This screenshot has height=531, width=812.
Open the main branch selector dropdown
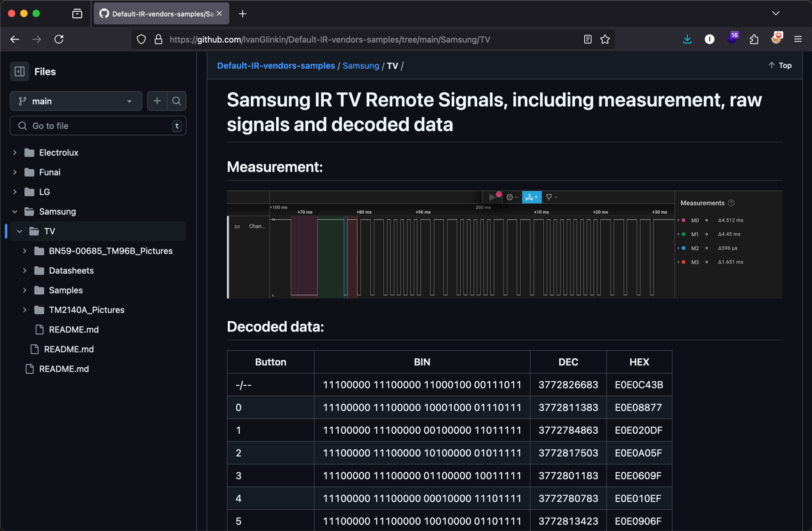tap(76, 101)
